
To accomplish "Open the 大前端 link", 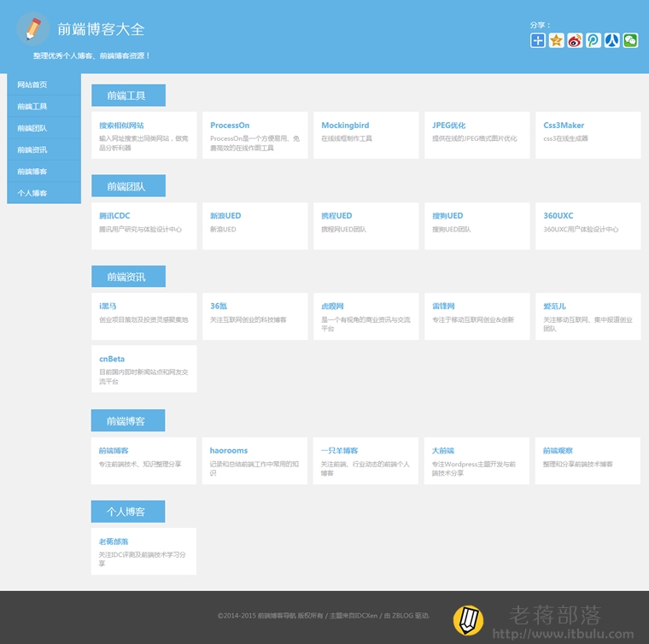I will point(443,450).
